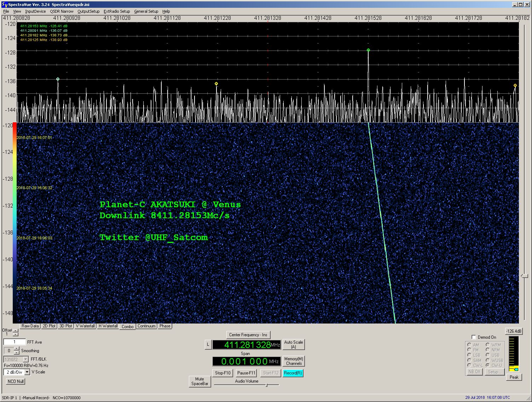
Task: Click the -126.4dB level readout button
Action: click(x=514, y=331)
